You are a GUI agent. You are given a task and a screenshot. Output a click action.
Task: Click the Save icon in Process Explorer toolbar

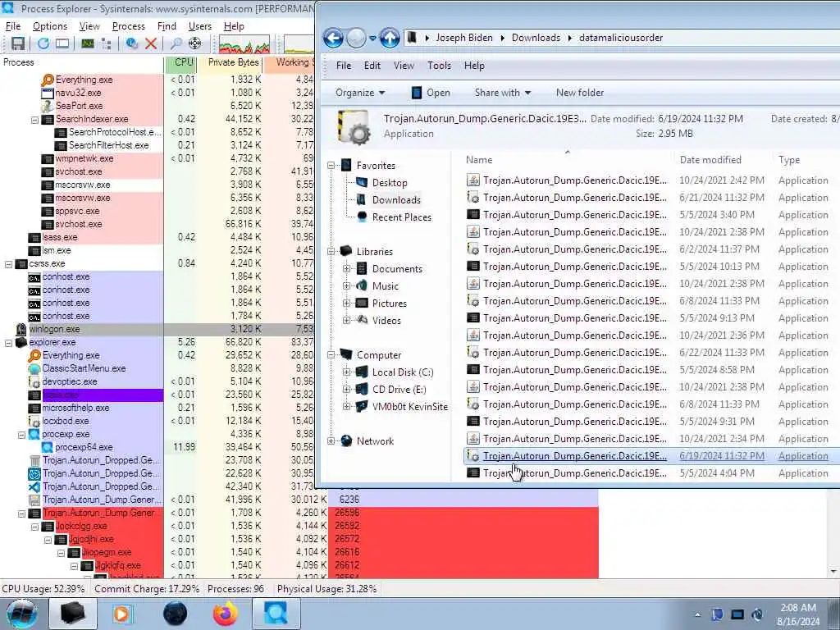18,43
